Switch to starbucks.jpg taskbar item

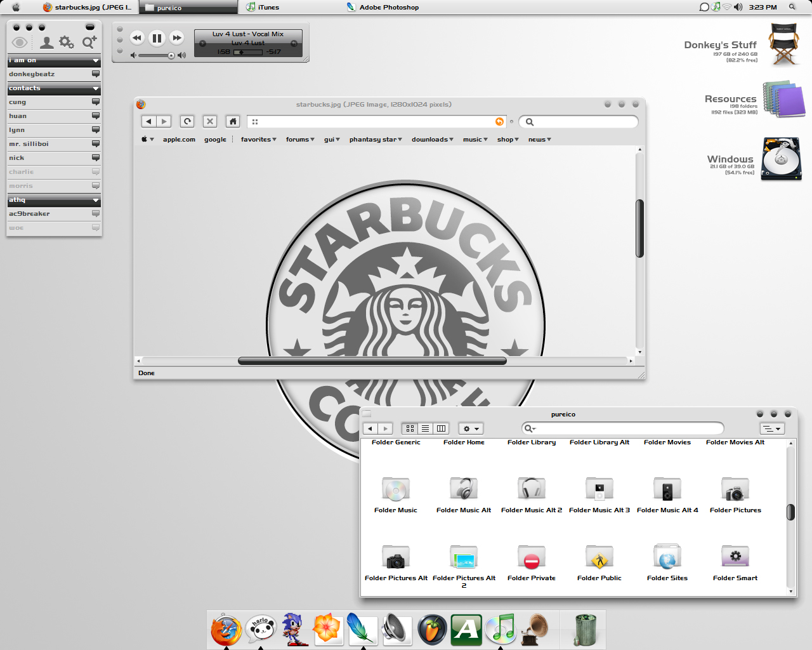click(88, 8)
